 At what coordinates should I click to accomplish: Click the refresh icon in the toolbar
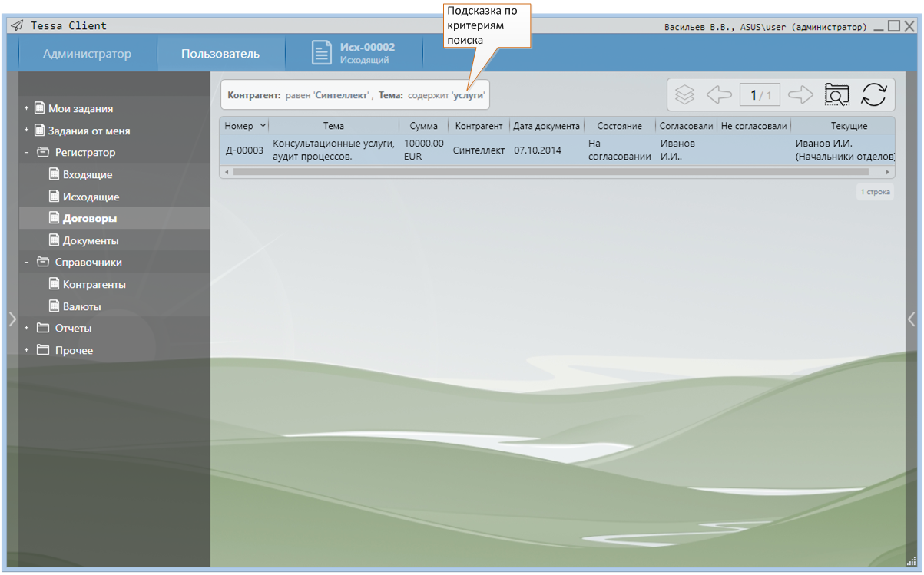pyautogui.click(x=873, y=94)
